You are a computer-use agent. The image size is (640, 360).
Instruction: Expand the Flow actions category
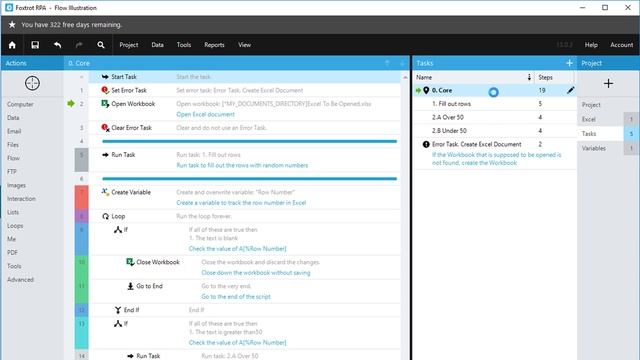13,158
